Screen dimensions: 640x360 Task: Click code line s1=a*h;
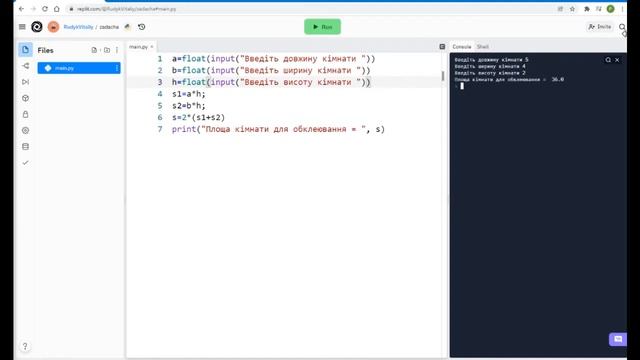click(189, 94)
